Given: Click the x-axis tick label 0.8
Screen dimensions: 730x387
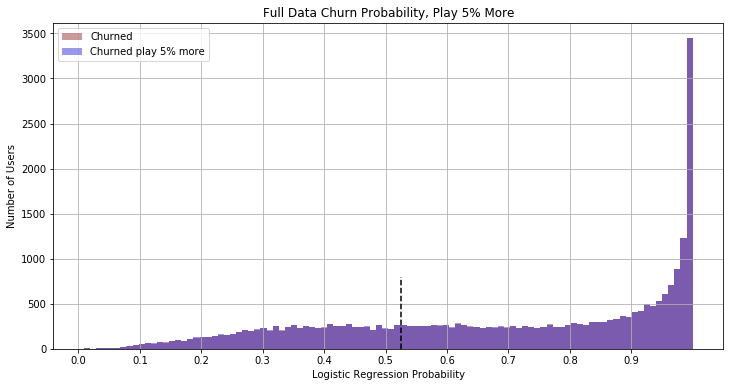Looking at the screenshot, I should [570, 360].
